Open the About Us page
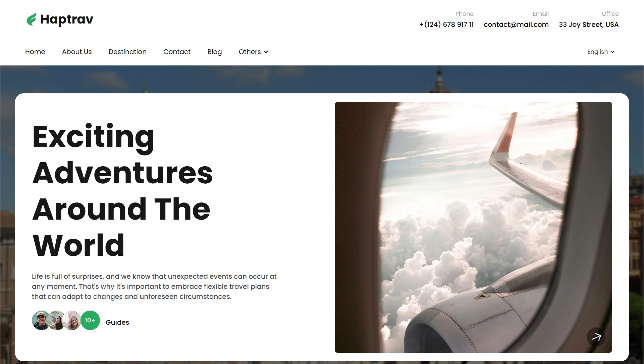Viewport: 644px width, 364px height. click(x=77, y=52)
